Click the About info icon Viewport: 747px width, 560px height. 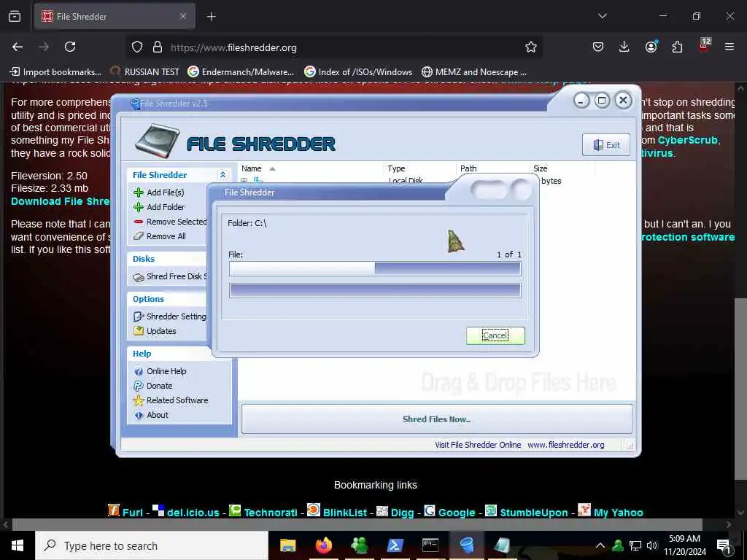[x=138, y=415]
